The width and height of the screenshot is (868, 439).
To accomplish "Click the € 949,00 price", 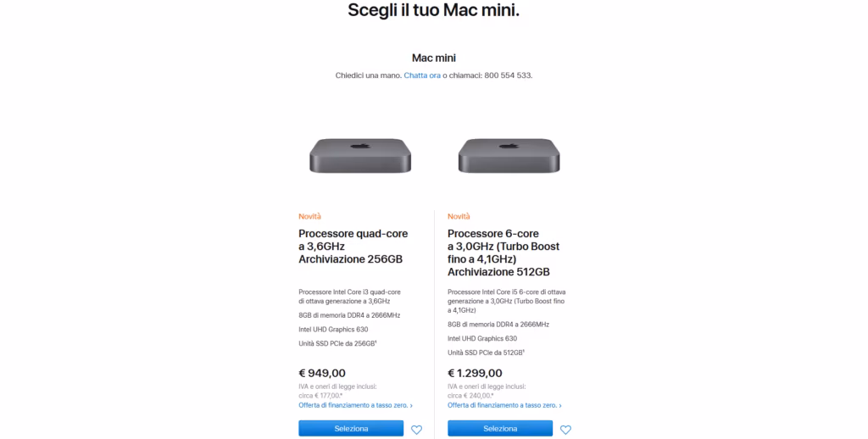I will tap(322, 372).
